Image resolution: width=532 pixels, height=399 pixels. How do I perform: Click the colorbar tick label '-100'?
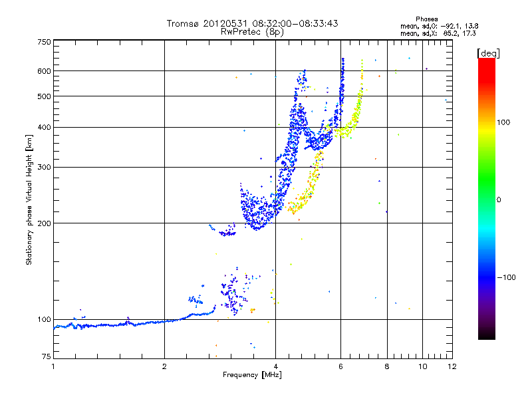click(x=506, y=277)
